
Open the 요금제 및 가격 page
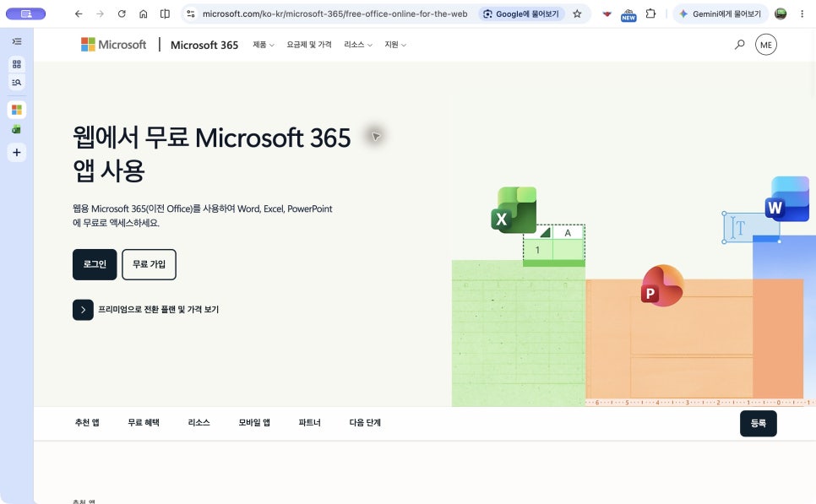pos(309,45)
